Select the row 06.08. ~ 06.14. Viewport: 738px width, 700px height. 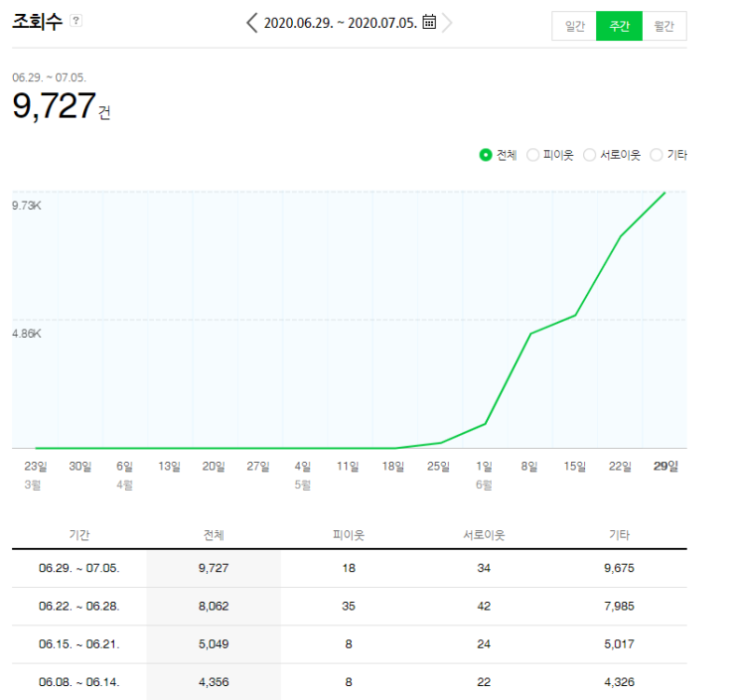(x=350, y=682)
